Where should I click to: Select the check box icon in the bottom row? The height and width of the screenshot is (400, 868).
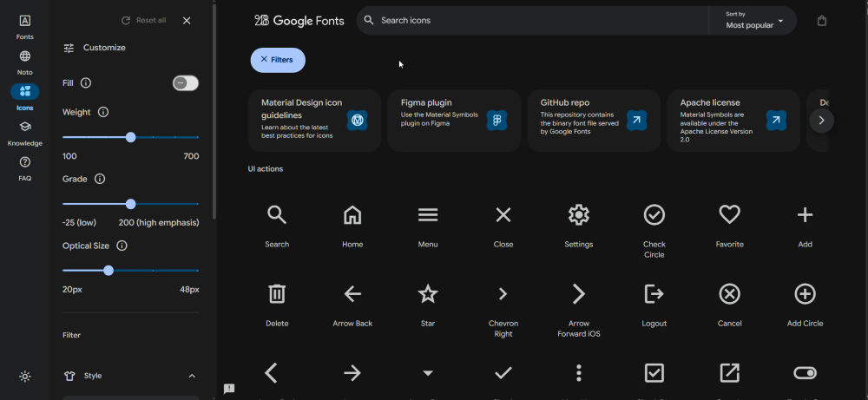click(x=654, y=373)
